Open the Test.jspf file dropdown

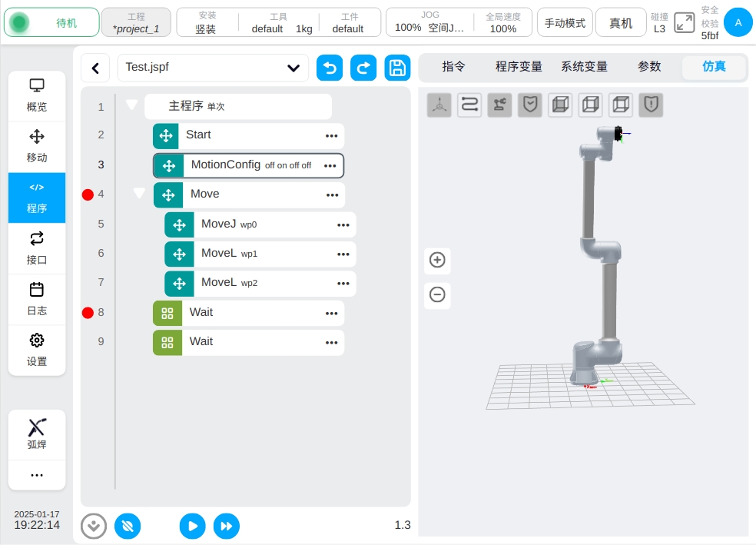point(293,68)
